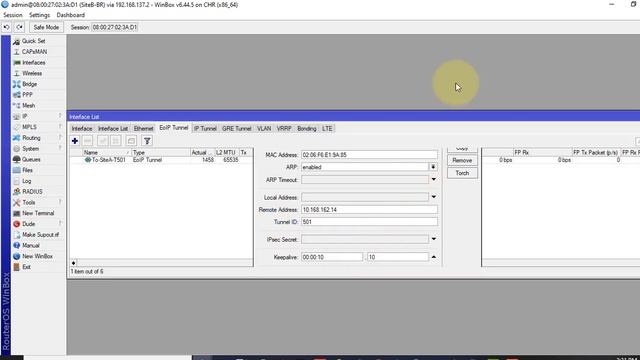Open the IP submenu
The height and width of the screenshot is (360, 640).
click(x=24, y=116)
